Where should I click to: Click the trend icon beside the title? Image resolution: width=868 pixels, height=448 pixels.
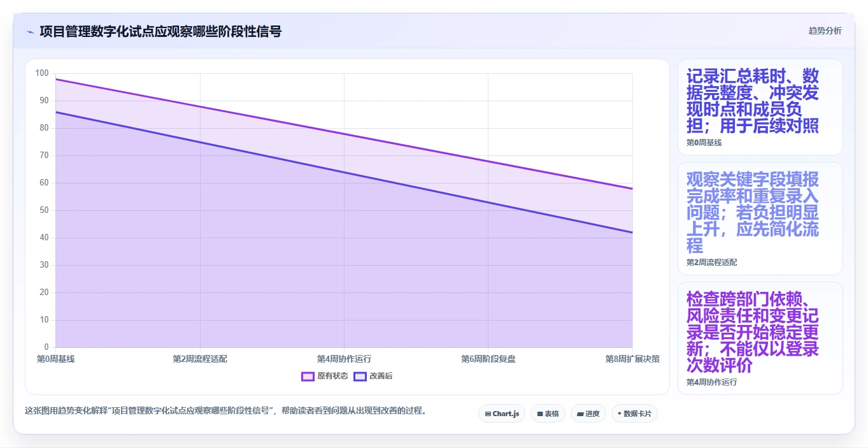point(30,31)
